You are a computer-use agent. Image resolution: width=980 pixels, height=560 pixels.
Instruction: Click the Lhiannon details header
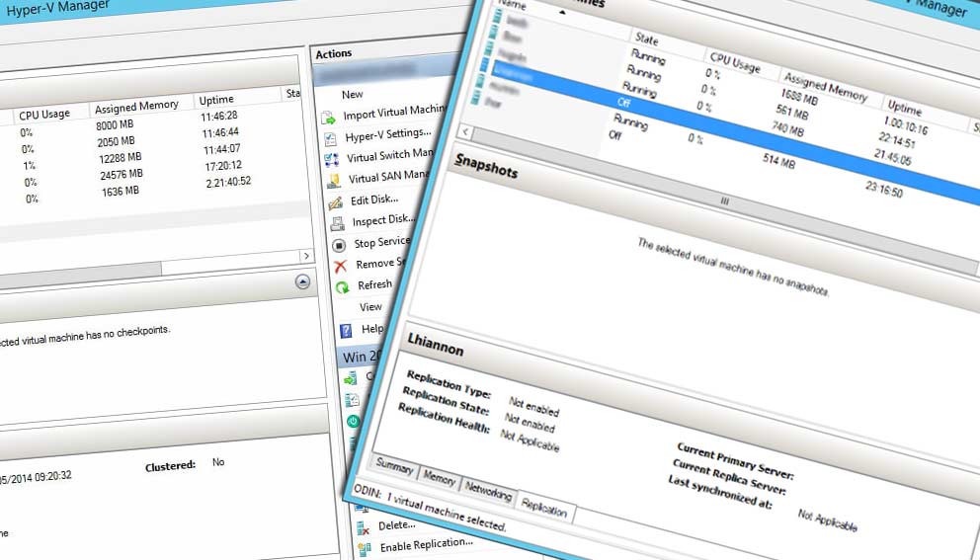pyautogui.click(x=435, y=345)
